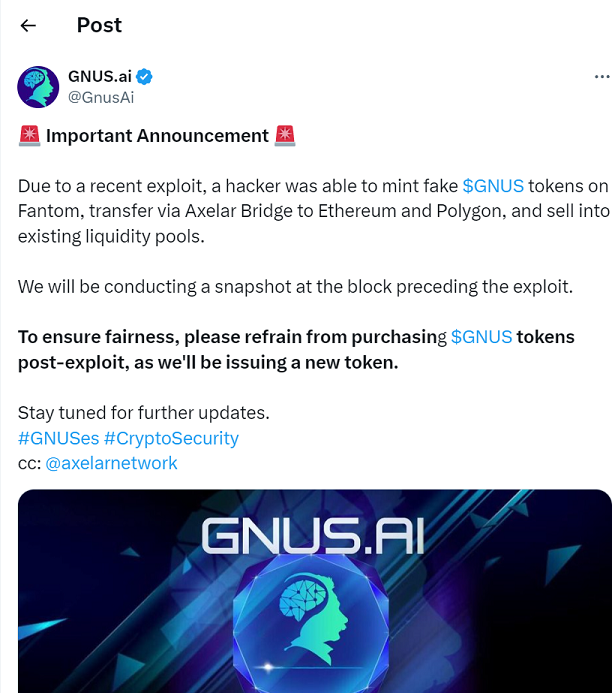Click the siren emoji before Important Announcement
Screen dimensions: 612x693
(29, 136)
